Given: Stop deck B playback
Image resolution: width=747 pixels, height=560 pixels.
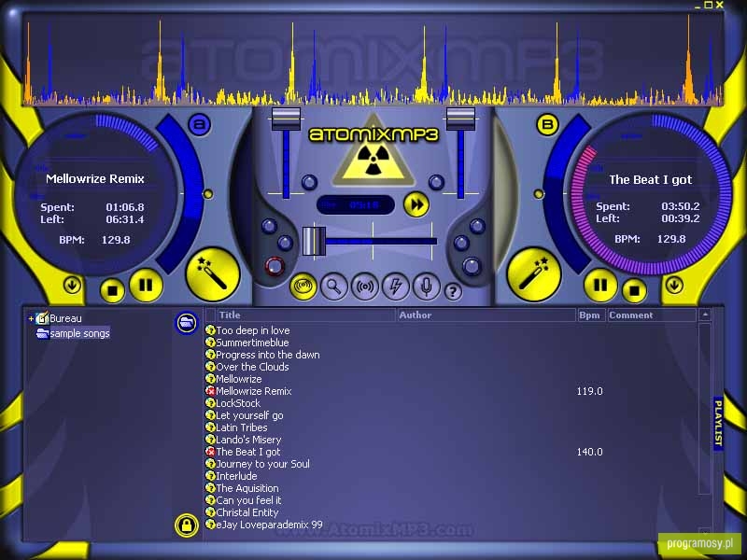Looking at the screenshot, I should [x=634, y=290].
